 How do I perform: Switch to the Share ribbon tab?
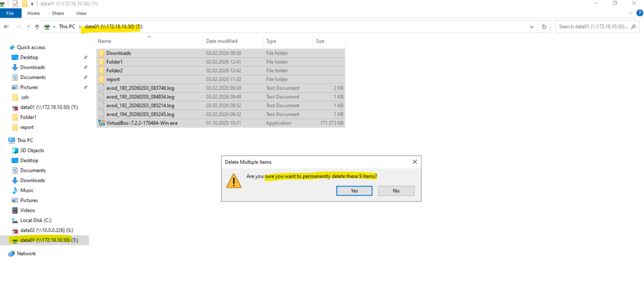(x=58, y=13)
